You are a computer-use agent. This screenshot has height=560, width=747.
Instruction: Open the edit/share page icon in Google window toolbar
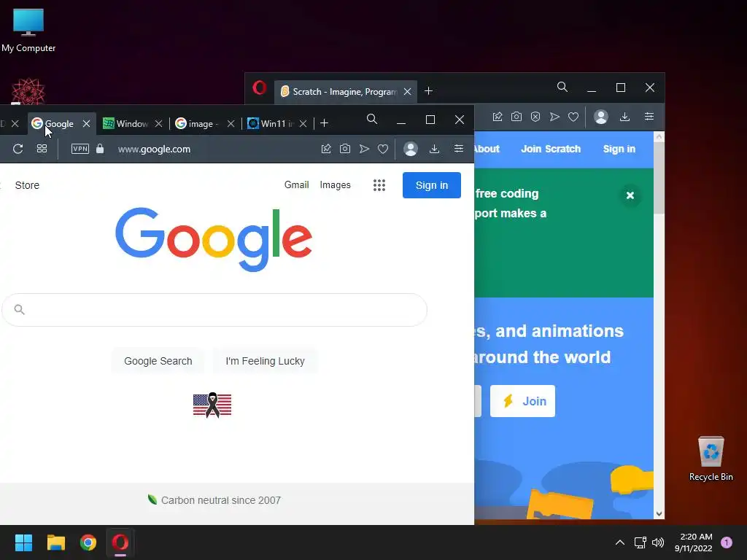tap(326, 149)
